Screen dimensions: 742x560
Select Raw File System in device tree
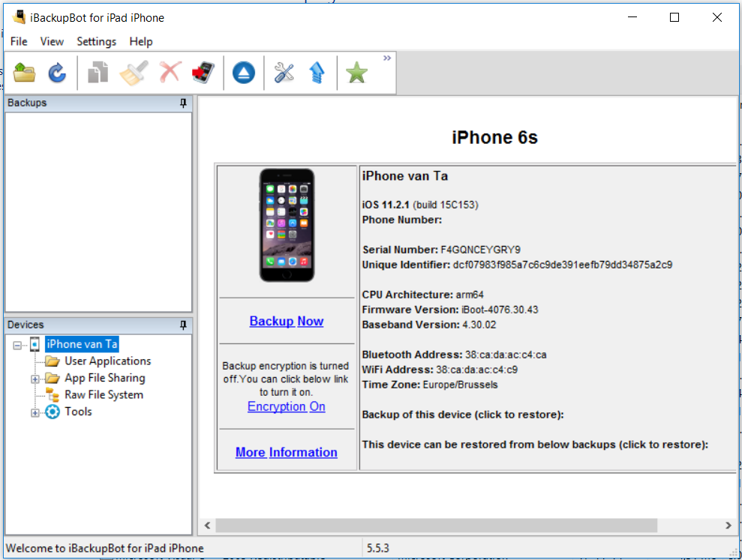pos(104,395)
